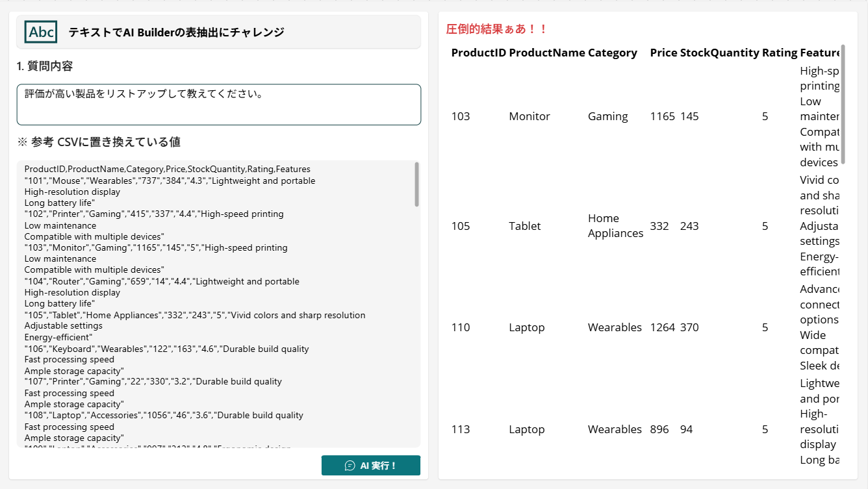868x489 pixels.
Task: Click the Rating column header
Action: coord(780,53)
